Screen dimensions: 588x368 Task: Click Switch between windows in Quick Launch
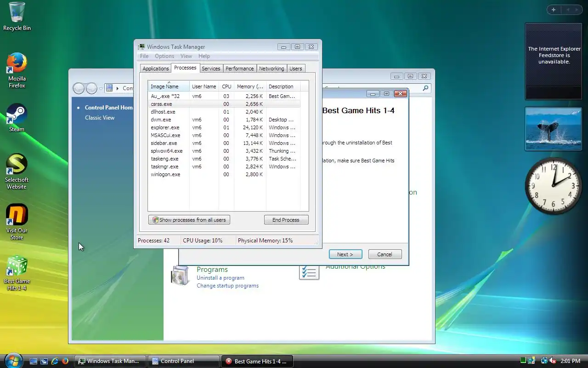coord(44,361)
